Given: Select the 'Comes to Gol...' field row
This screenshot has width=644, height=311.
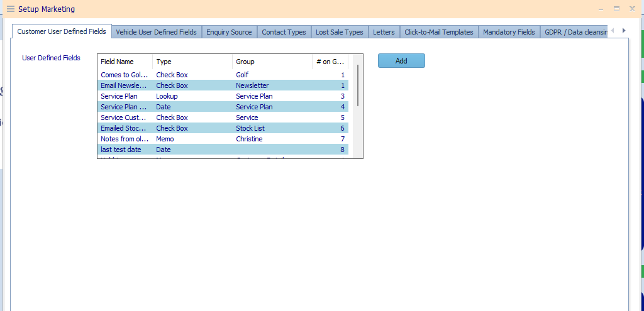Looking at the screenshot, I should click(x=223, y=75).
